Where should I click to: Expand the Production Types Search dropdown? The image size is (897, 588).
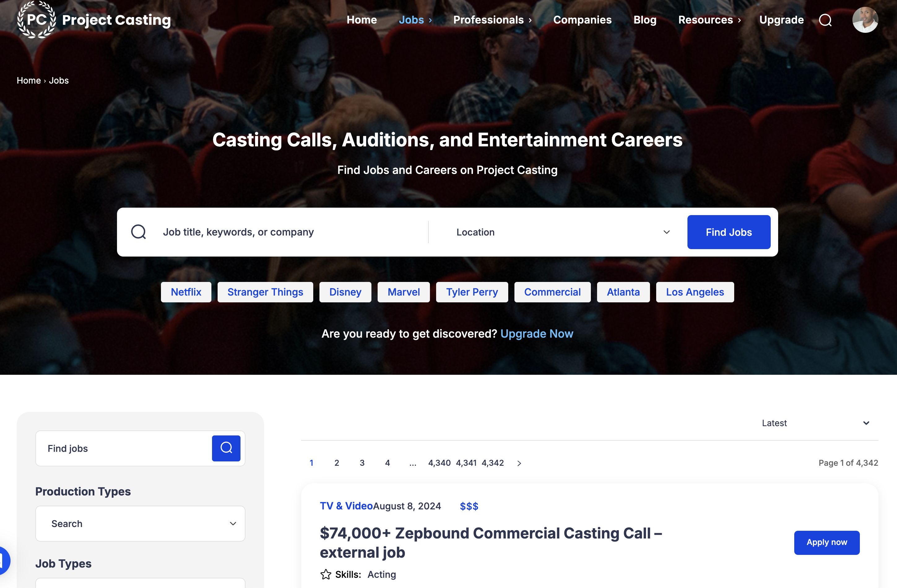pos(140,524)
